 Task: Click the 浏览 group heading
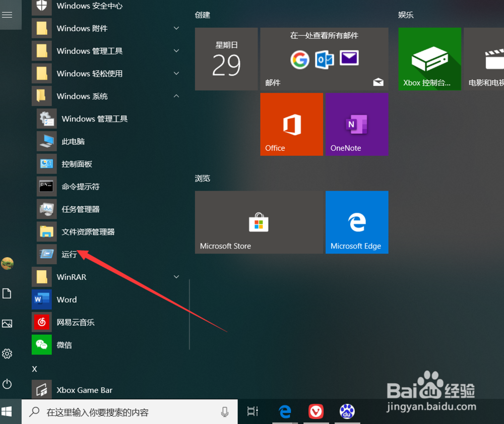click(x=203, y=178)
